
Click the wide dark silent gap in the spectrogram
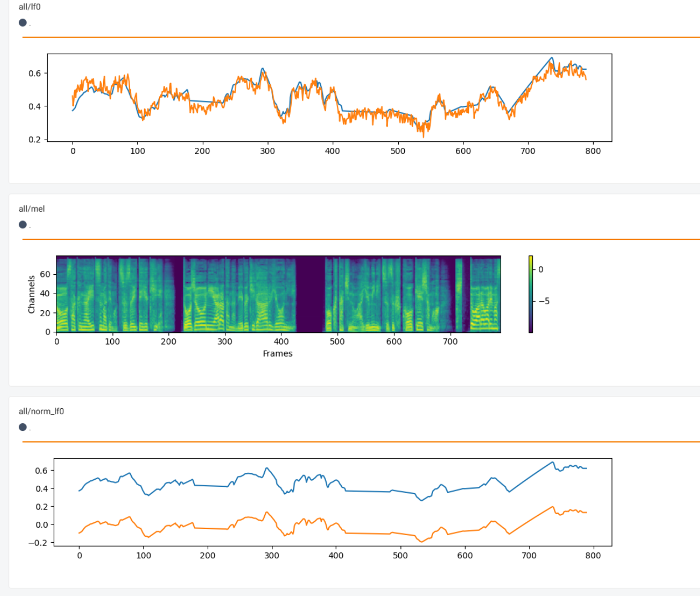point(310,294)
